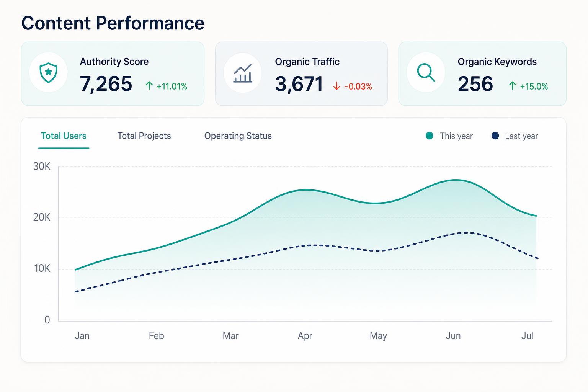The width and height of the screenshot is (588, 392).
Task: Click the Mar x-axis label
Action: [x=230, y=336]
